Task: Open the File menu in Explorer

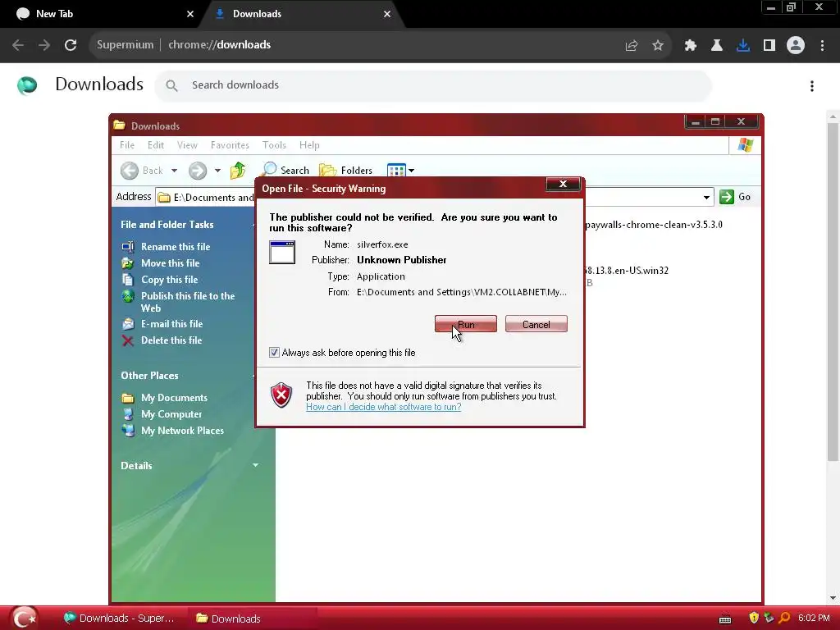Action: pos(127,145)
